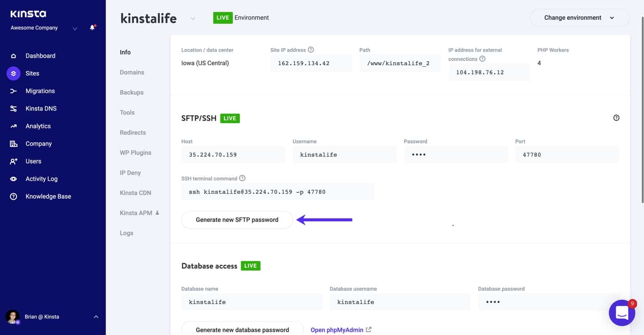Select the Info tab

coord(125,52)
